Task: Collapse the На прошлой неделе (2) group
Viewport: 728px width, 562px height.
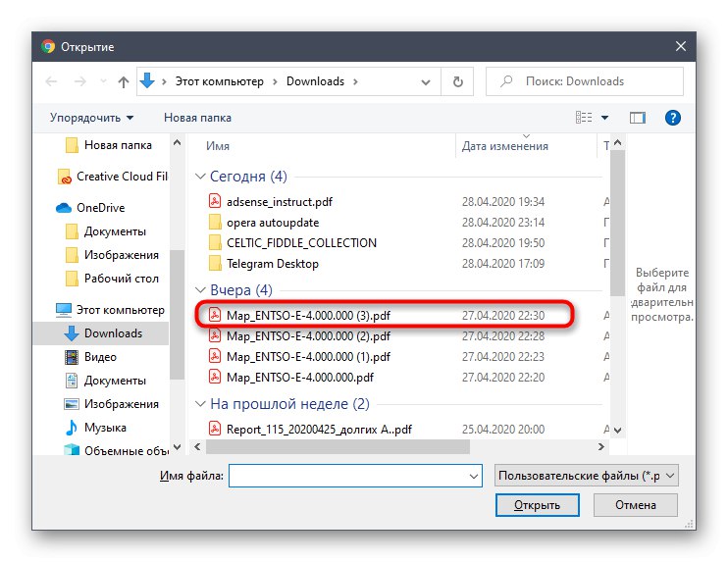Action: 200,404
